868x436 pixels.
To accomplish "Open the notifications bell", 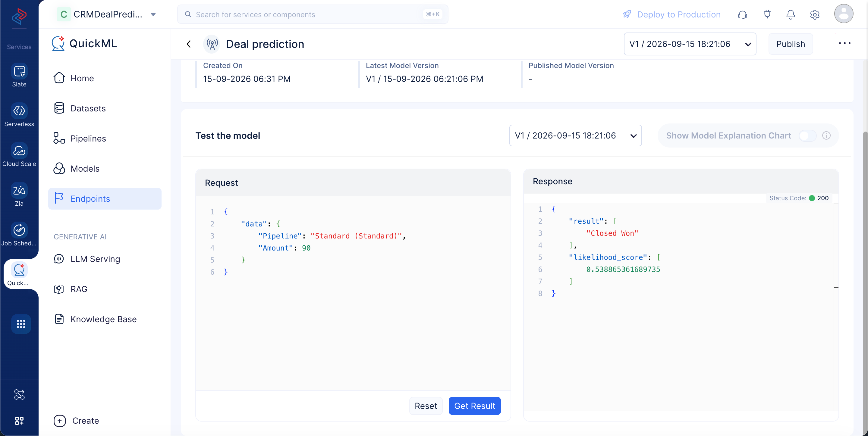I will (791, 14).
